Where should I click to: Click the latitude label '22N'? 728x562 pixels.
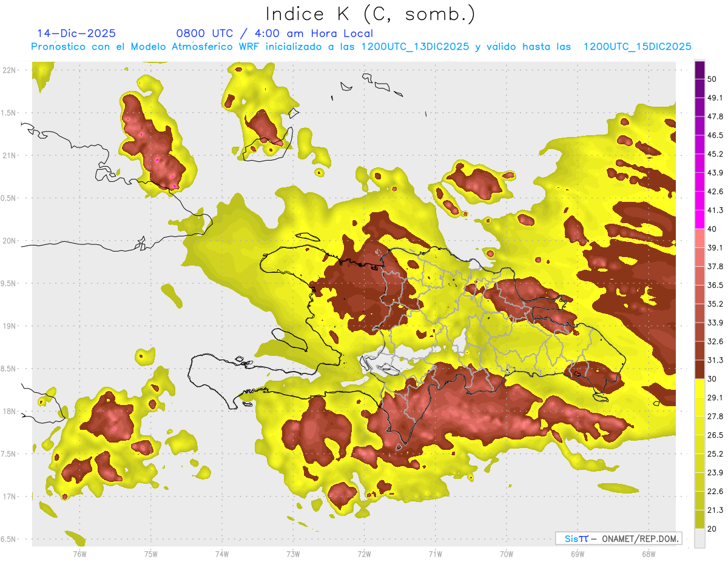[x=9, y=70]
